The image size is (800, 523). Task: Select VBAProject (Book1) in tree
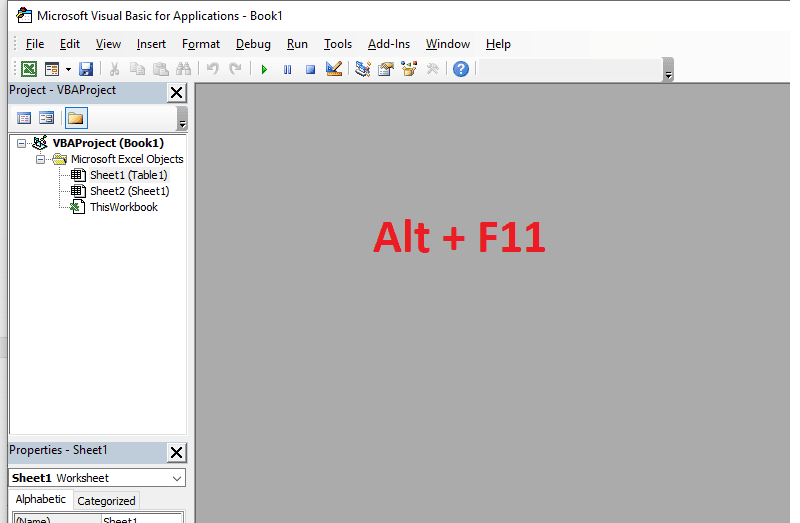tap(108, 143)
